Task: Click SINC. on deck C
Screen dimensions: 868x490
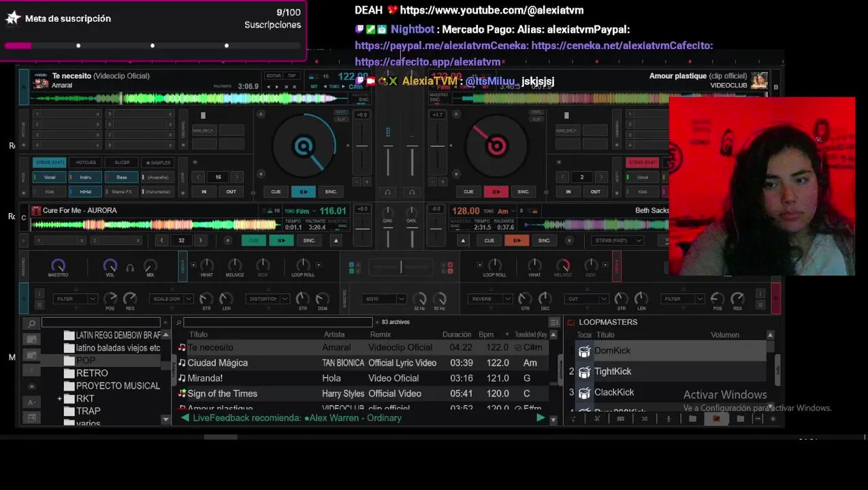Action: pos(309,240)
